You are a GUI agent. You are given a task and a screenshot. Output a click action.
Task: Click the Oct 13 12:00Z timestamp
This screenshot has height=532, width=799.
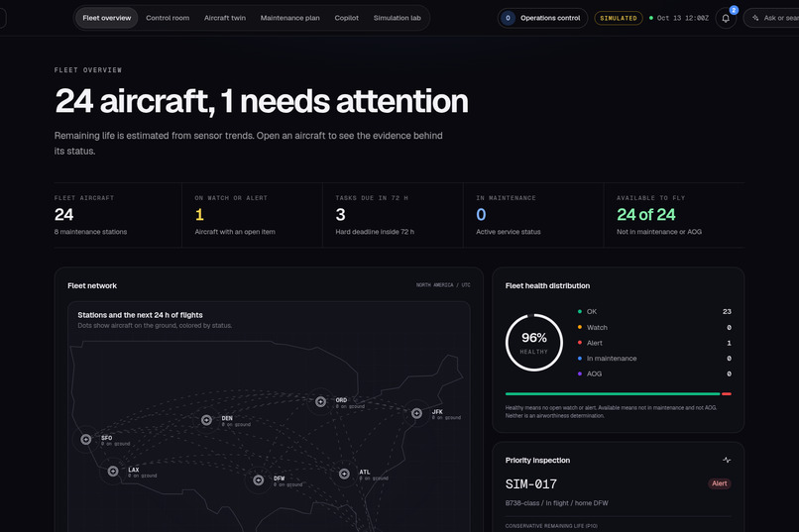(x=683, y=18)
